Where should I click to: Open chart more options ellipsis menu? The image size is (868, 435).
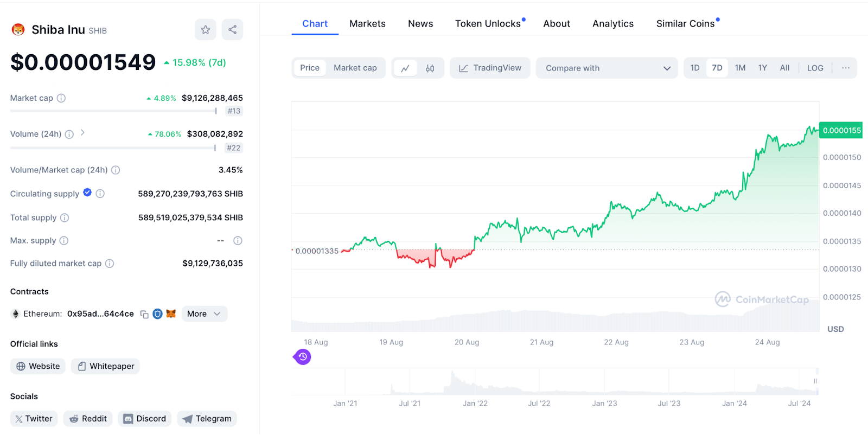[x=846, y=68]
